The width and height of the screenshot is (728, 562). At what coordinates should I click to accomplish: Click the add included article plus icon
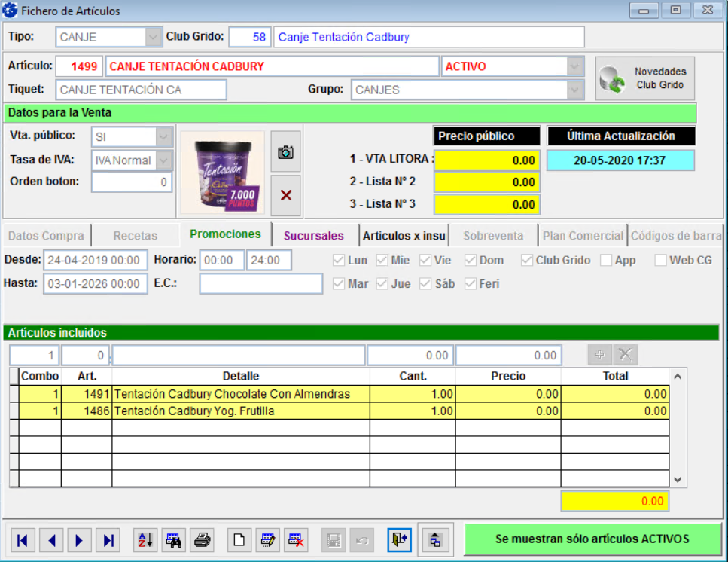pos(600,355)
